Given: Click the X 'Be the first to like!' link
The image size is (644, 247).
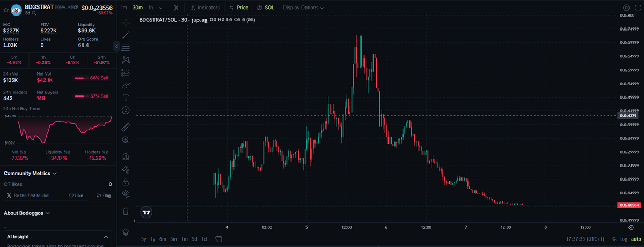Looking at the screenshot, I should [x=27, y=196].
